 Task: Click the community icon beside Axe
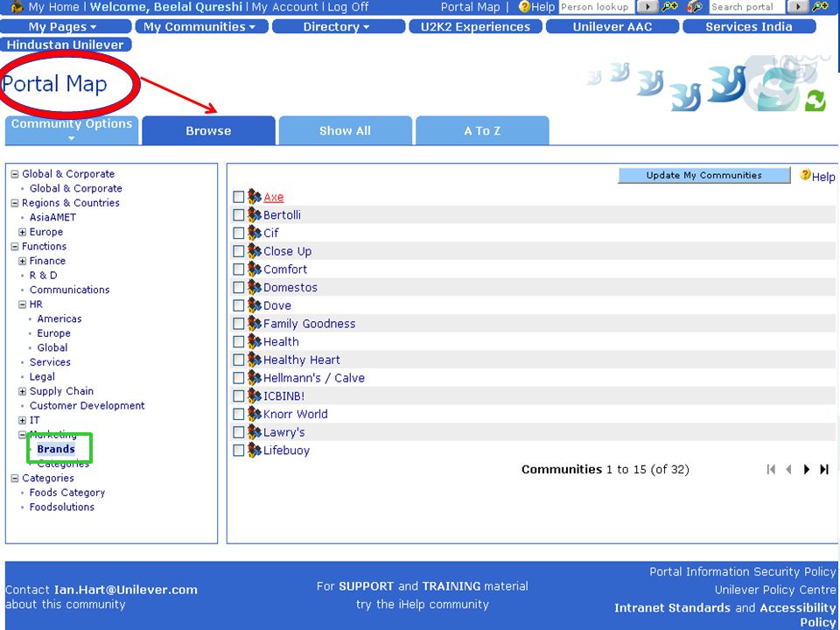click(254, 197)
